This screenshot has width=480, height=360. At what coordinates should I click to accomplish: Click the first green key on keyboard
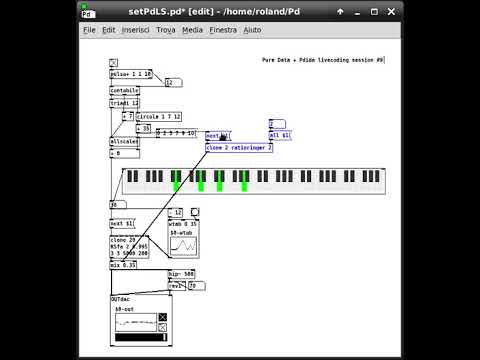[176, 186]
